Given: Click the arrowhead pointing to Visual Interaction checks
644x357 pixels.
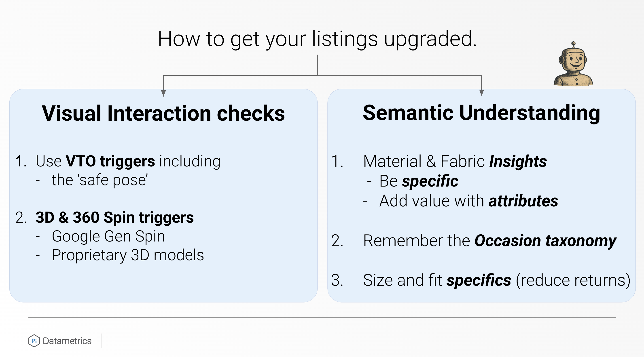Looking at the screenshot, I should coord(163,93).
